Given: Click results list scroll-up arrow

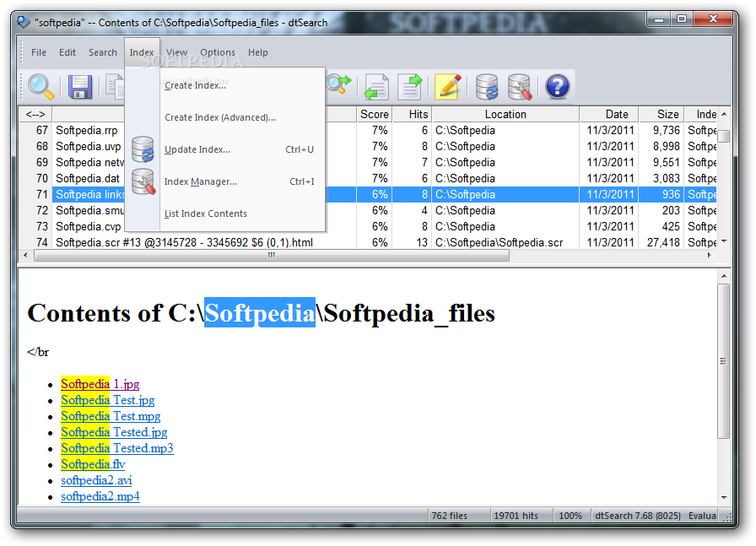Looking at the screenshot, I should pyautogui.click(x=724, y=114).
